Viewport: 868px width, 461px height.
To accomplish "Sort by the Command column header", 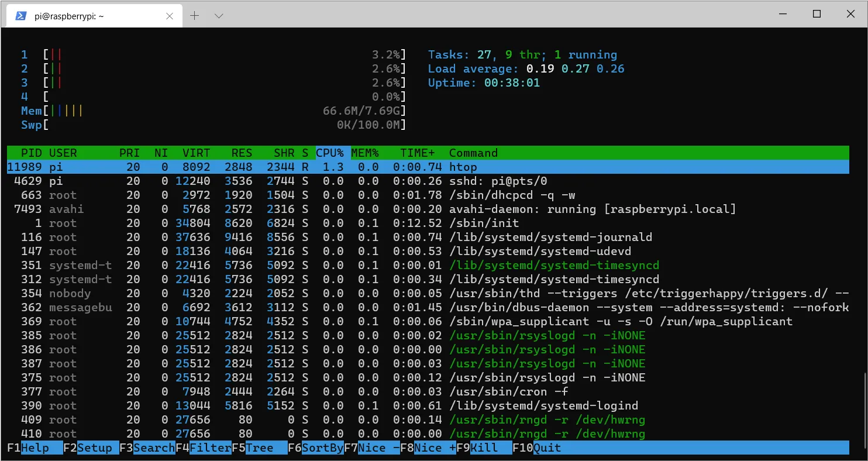I will click(474, 153).
